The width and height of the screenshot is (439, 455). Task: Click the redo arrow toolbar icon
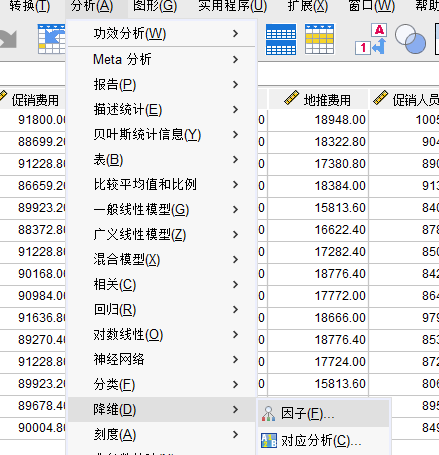pos(8,39)
